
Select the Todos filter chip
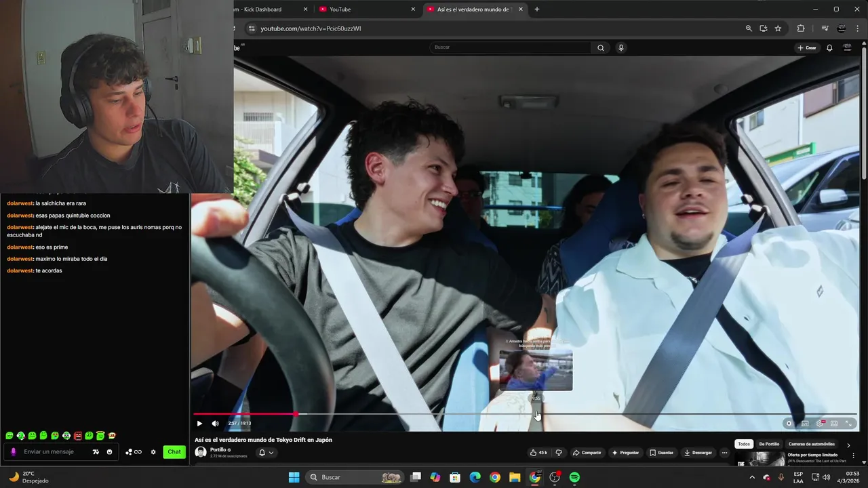[744, 444]
